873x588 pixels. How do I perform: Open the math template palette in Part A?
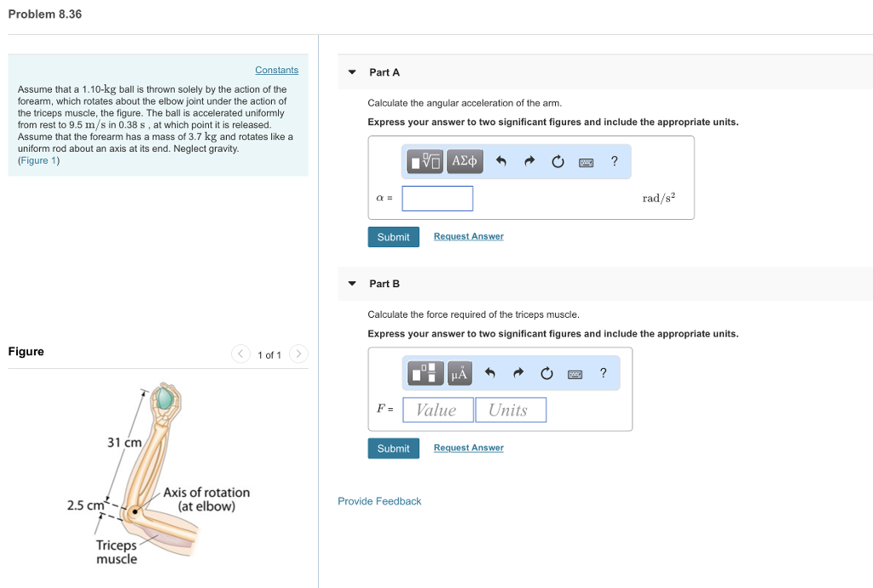(x=424, y=161)
